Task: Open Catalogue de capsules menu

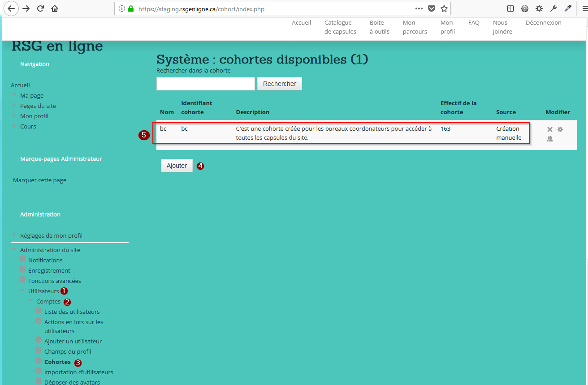Action: click(x=340, y=27)
